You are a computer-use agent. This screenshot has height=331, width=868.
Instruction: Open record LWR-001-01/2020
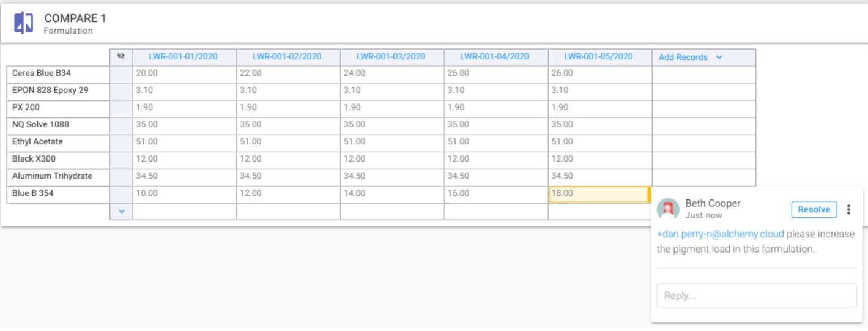184,56
